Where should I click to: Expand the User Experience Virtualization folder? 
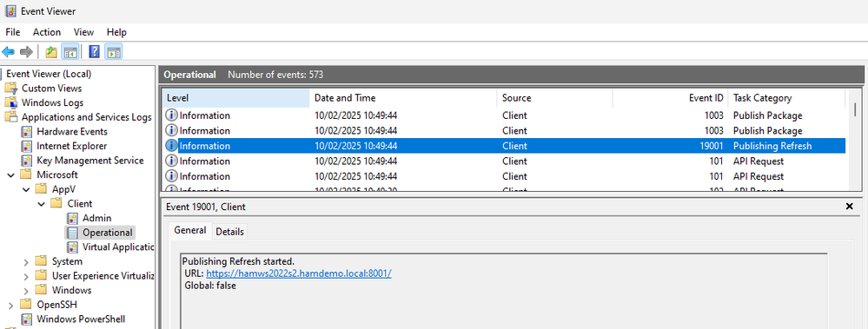26,276
